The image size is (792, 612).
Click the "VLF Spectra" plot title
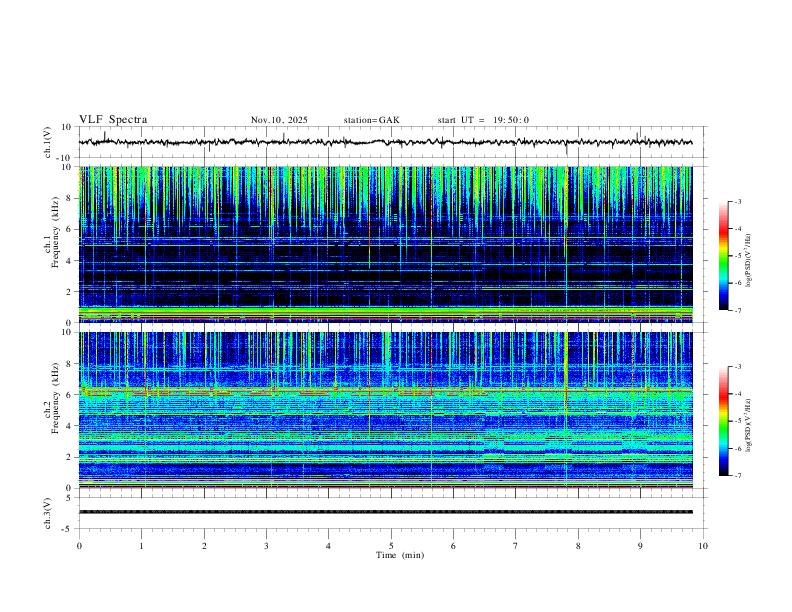tap(113, 120)
